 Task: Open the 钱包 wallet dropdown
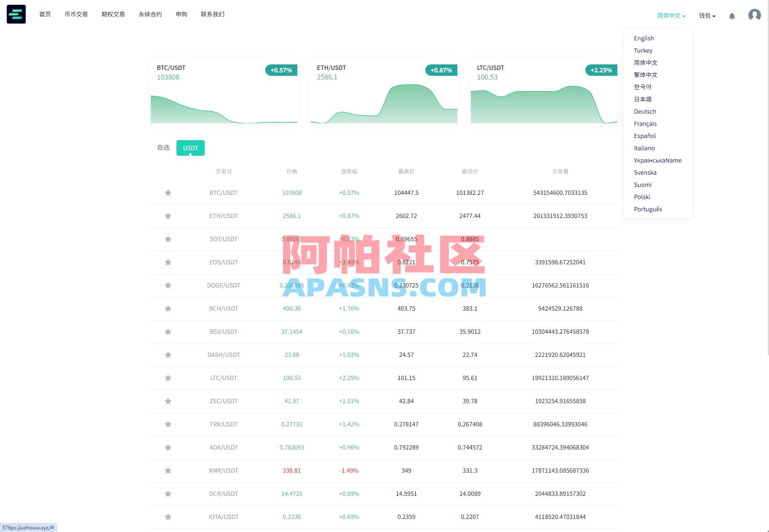click(x=706, y=15)
